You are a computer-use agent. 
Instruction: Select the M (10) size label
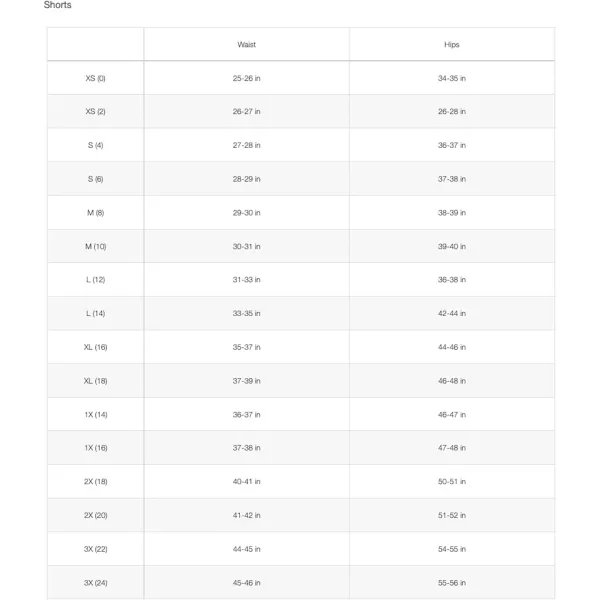(x=96, y=246)
